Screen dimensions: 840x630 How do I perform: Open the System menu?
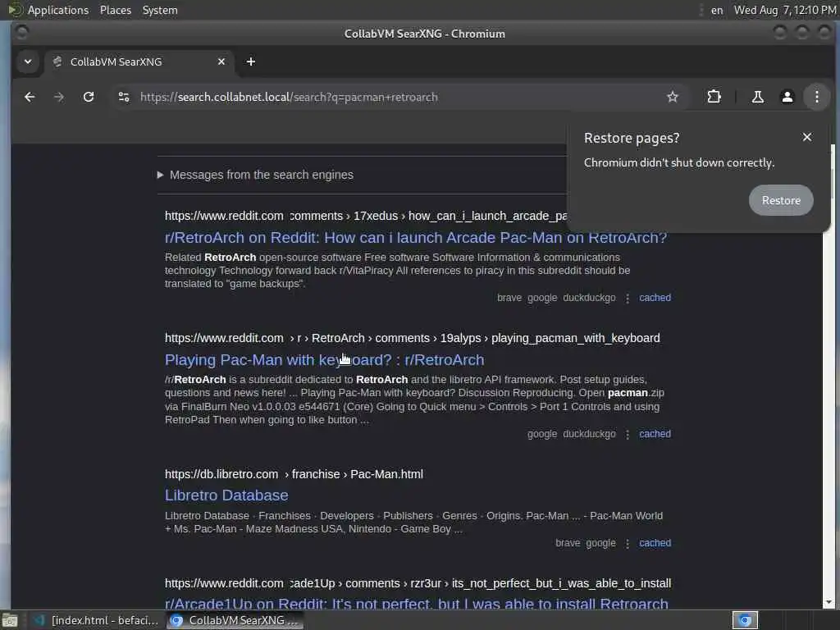160,10
